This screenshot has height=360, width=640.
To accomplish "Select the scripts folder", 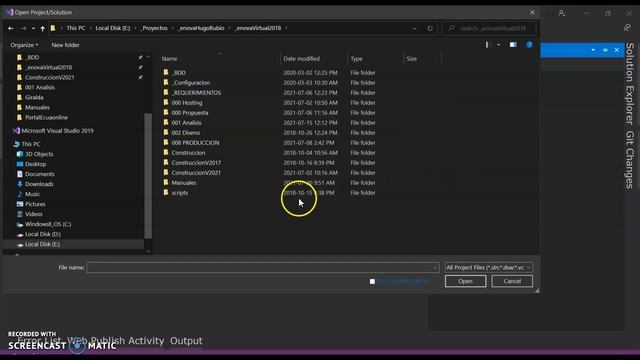I will pyautogui.click(x=180, y=193).
